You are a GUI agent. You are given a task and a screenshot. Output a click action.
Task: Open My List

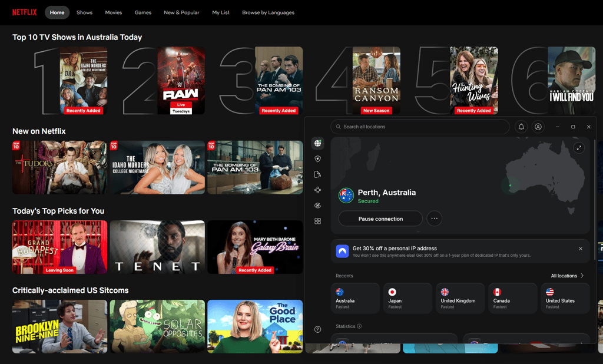pos(221,13)
